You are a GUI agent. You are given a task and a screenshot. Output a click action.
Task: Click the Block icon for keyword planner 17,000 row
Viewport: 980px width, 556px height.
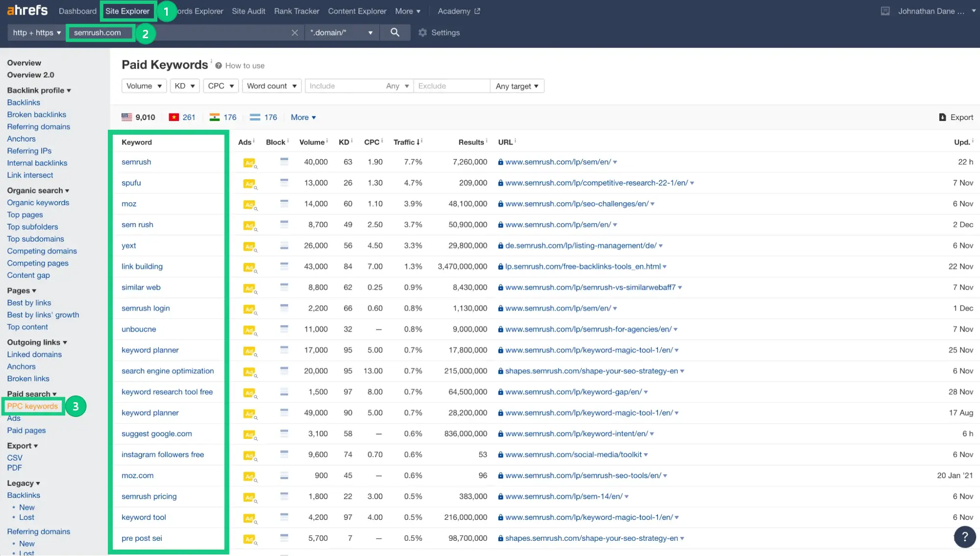[284, 349]
